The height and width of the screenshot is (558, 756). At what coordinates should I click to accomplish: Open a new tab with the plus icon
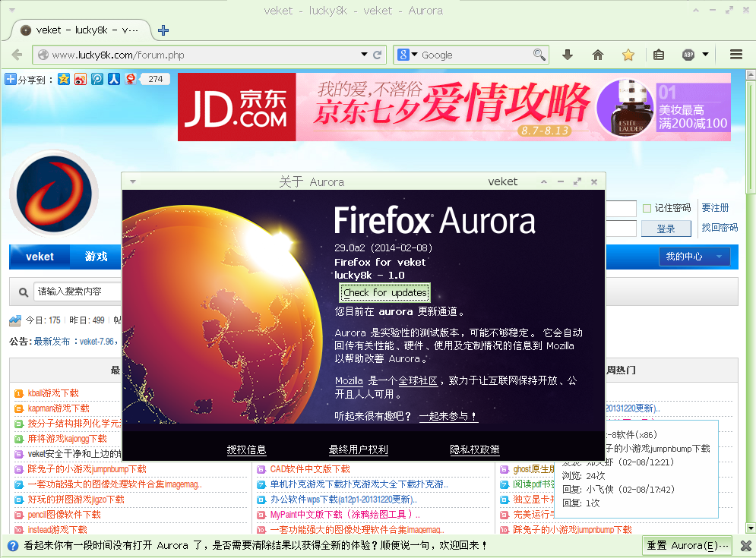point(163,30)
